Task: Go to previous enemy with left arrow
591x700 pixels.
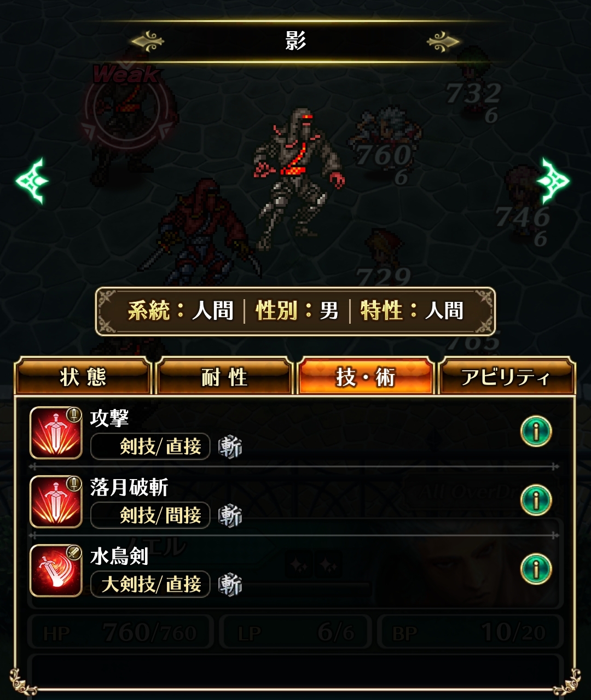Action: pos(32,181)
